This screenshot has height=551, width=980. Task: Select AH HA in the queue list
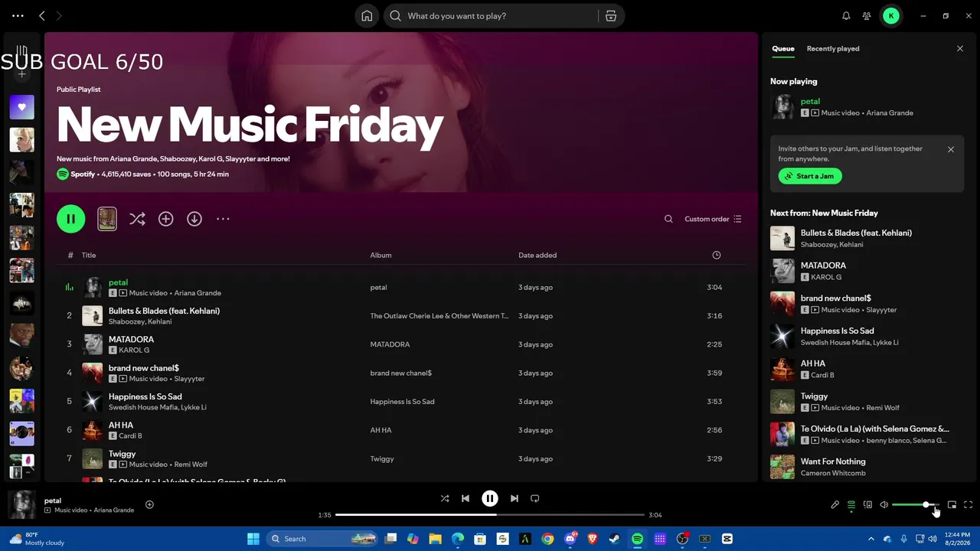tap(867, 369)
